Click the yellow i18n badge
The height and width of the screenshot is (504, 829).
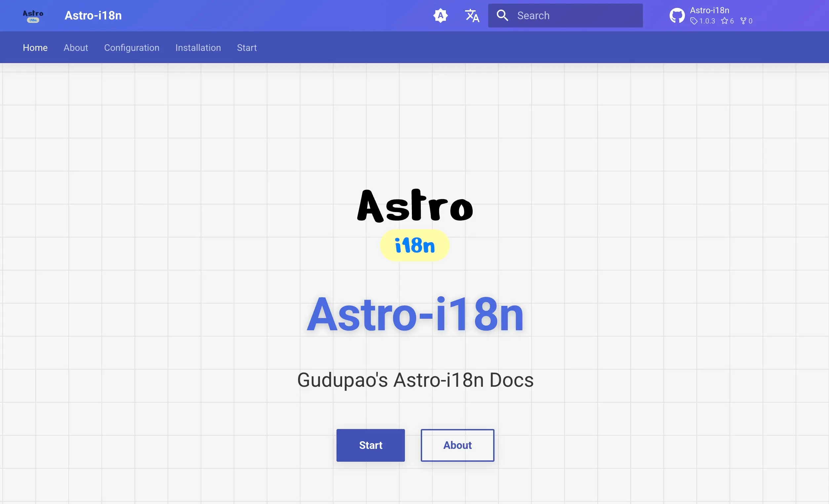pos(414,245)
